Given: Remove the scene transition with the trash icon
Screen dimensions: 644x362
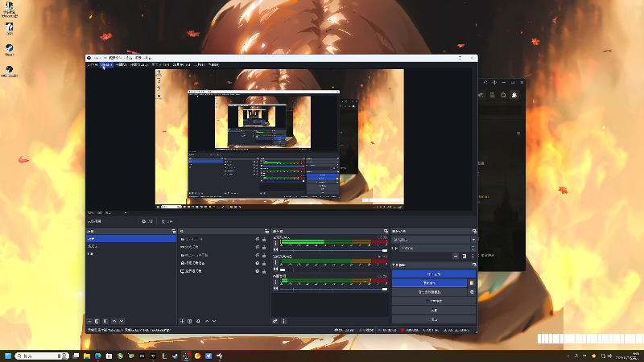Looking at the screenshot, I should (464, 256).
